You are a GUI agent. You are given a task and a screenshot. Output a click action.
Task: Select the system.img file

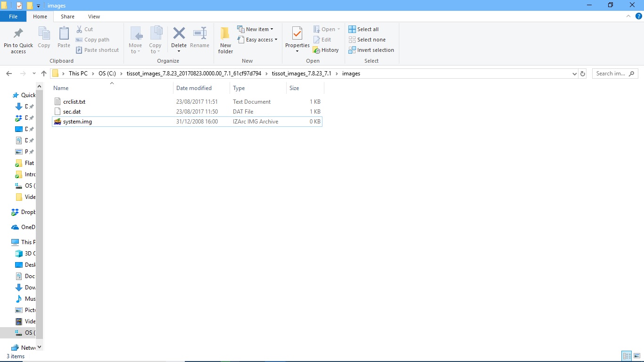[77, 122]
